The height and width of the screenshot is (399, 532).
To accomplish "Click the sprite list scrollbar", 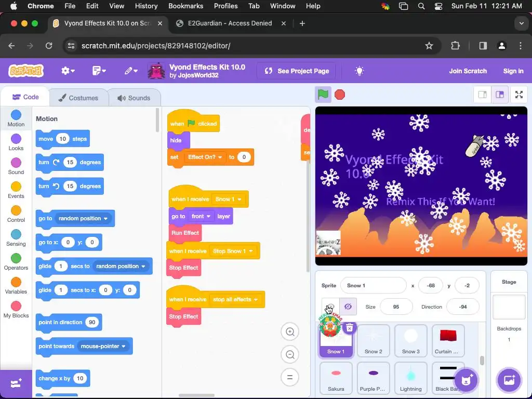I will [x=482, y=360].
